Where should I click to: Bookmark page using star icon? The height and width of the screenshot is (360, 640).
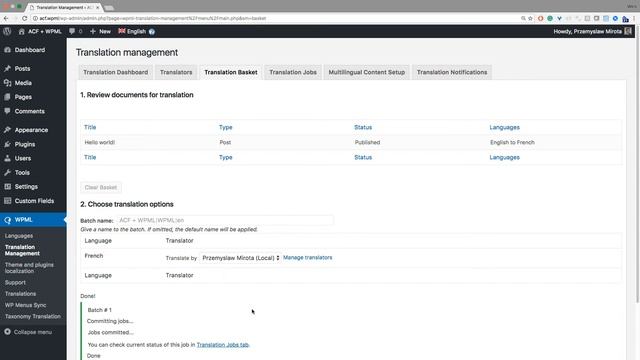(x=530, y=18)
